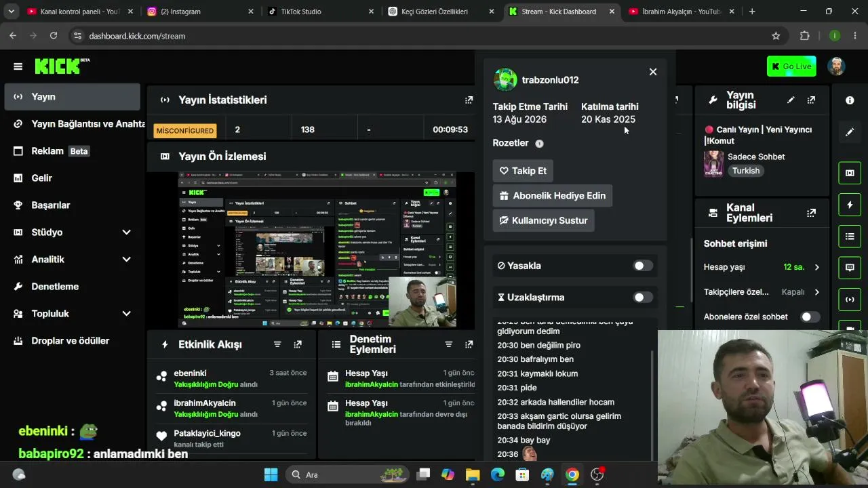Go back using the browser back arrow
868x488 pixels.
(13, 36)
